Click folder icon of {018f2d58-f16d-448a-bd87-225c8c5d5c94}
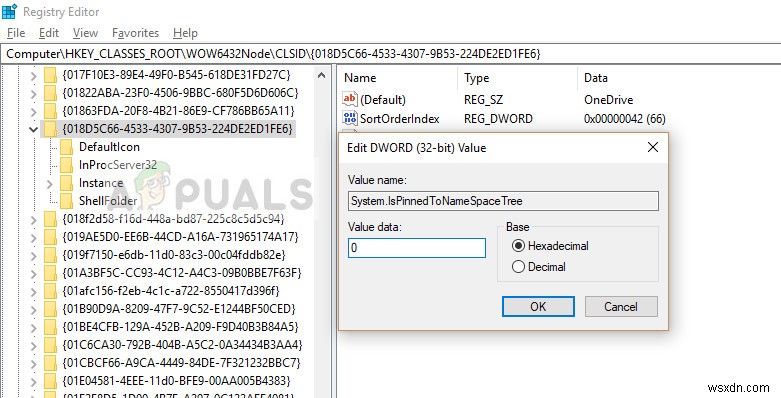The height and width of the screenshot is (398, 781). pyautogui.click(x=50, y=219)
